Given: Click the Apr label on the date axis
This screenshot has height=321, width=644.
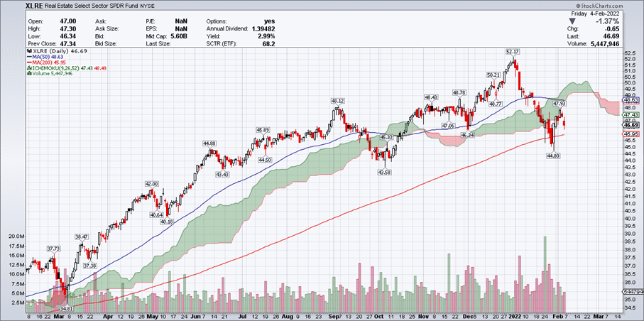Looking at the screenshot, I should point(108,317).
